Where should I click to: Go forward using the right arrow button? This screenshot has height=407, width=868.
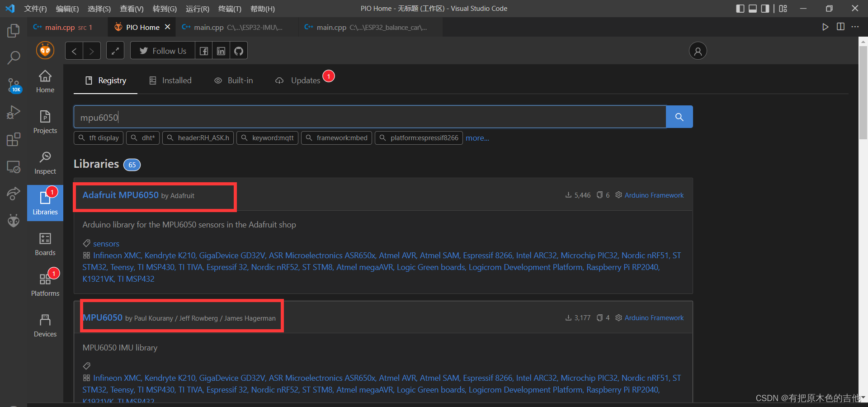92,51
